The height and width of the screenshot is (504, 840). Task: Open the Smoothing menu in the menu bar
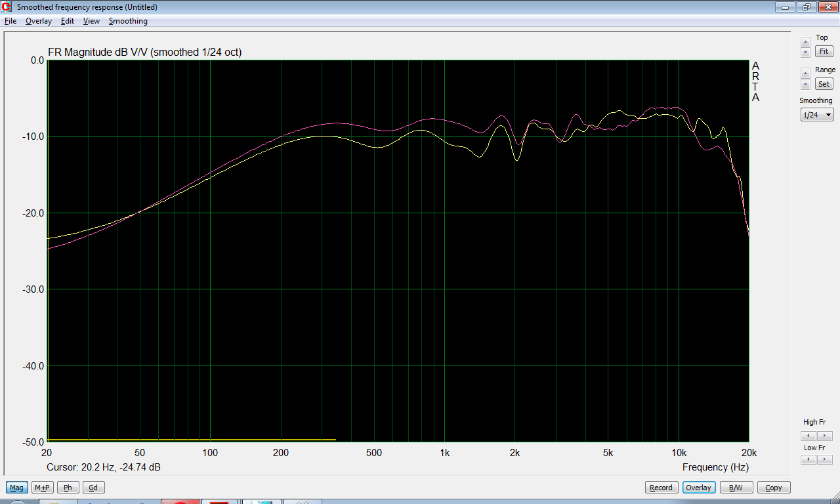coord(128,21)
